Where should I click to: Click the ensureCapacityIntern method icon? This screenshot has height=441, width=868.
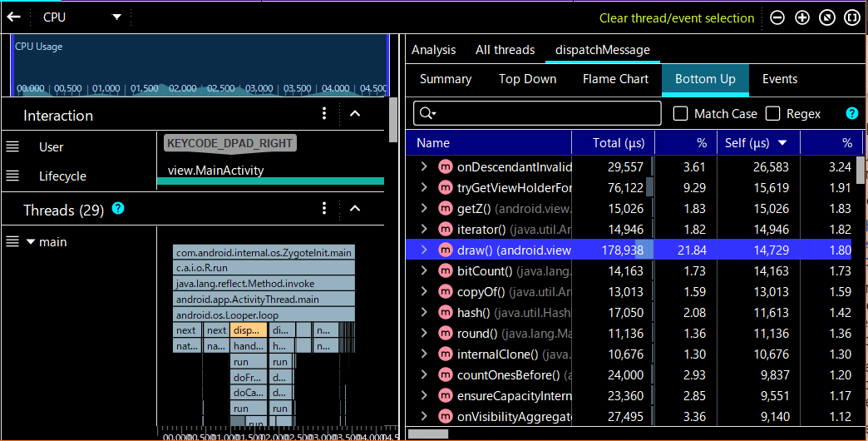(x=445, y=395)
